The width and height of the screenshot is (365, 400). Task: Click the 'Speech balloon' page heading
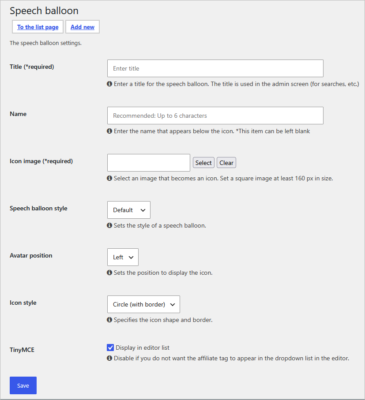44,11
